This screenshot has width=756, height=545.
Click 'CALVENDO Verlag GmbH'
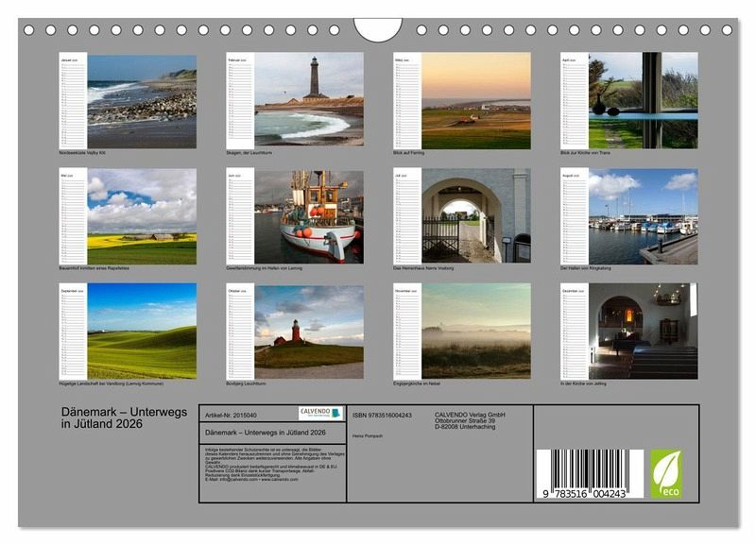point(470,415)
